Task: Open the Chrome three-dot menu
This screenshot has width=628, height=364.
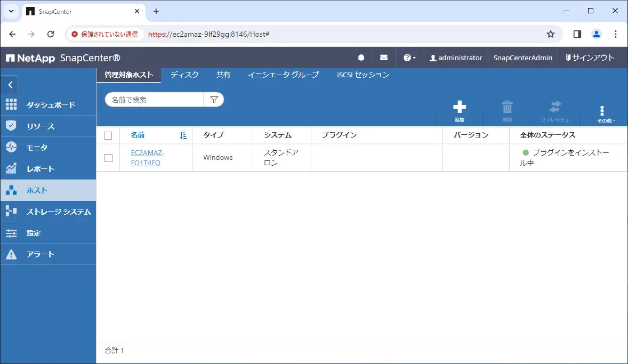Action: tap(616, 34)
